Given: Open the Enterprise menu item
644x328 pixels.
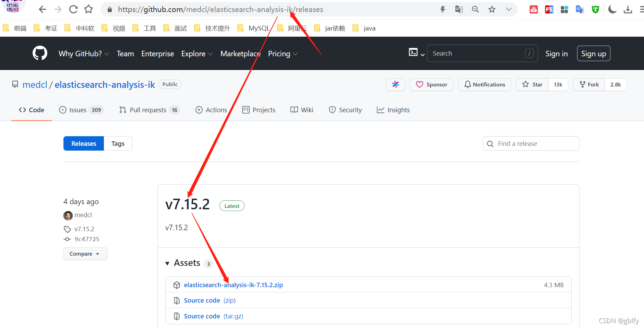Looking at the screenshot, I should pyautogui.click(x=157, y=54).
